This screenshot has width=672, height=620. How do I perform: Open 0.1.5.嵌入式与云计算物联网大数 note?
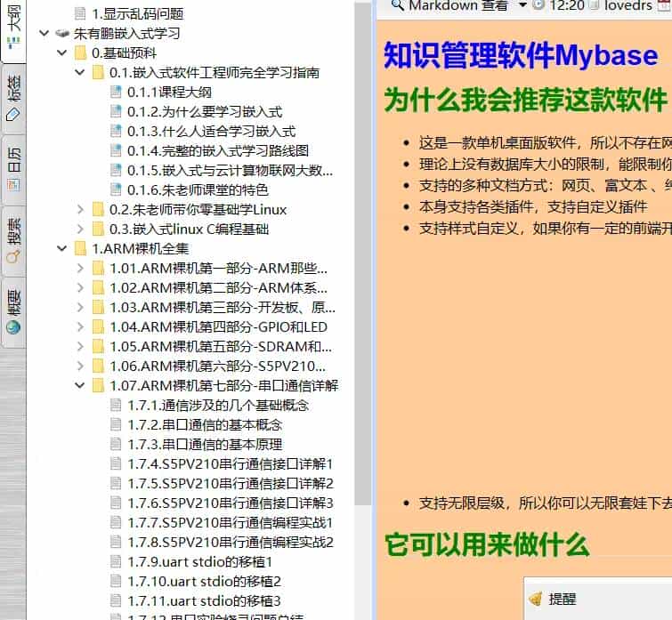point(230,171)
